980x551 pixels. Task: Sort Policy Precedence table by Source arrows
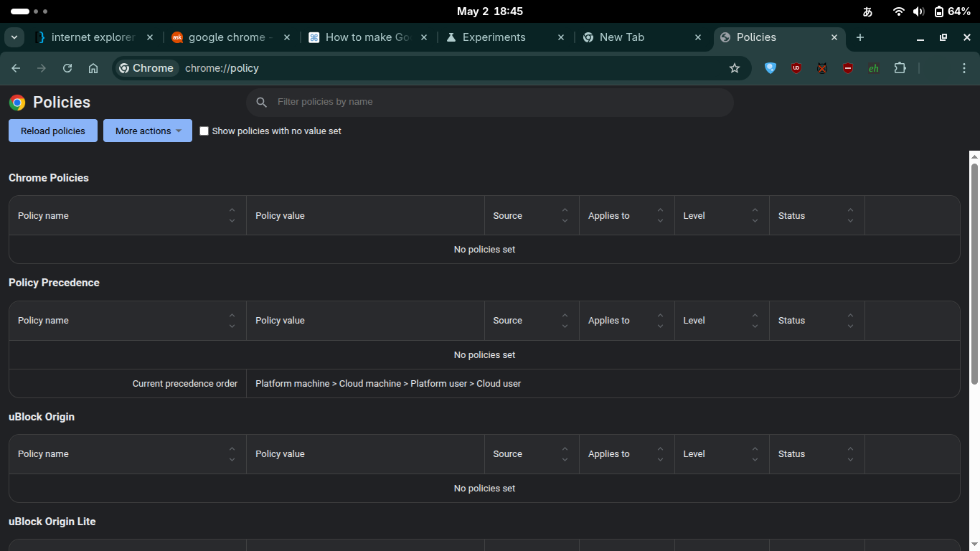click(x=565, y=321)
